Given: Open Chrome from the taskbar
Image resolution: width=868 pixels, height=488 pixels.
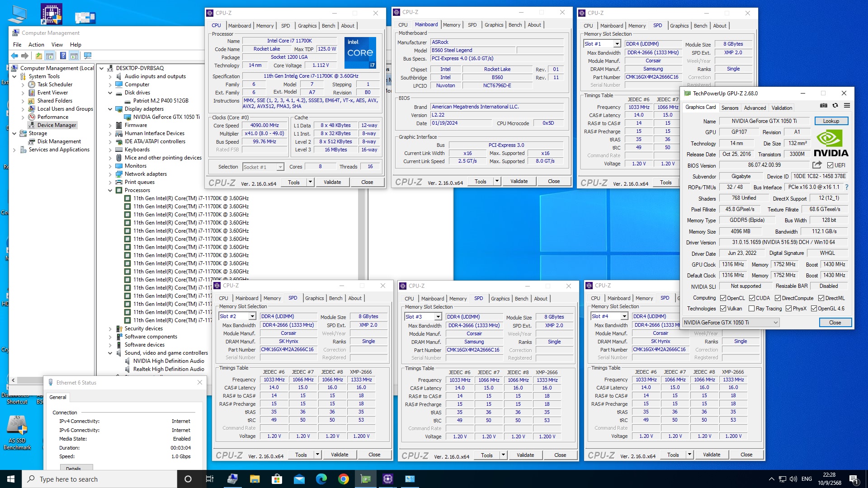Looking at the screenshot, I should pyautogui.click(x=344, y=479).
